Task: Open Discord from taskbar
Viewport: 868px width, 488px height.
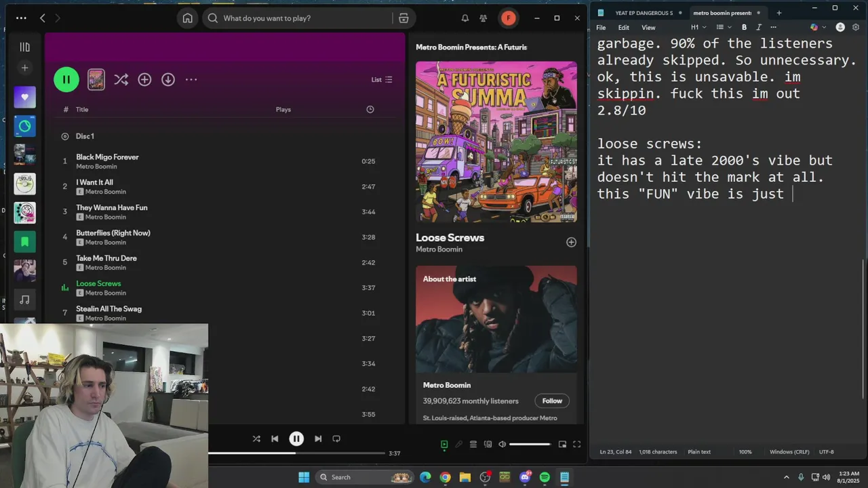Action: (526, 477)
